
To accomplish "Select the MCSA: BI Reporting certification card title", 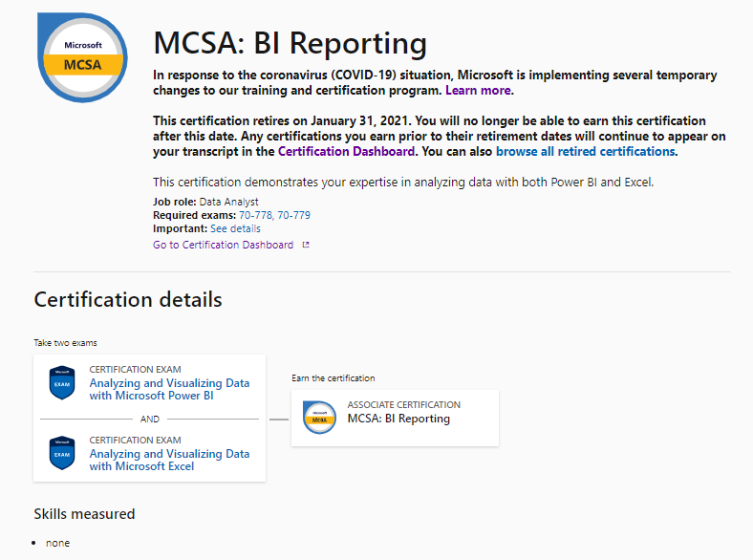I will coord(398,419).
